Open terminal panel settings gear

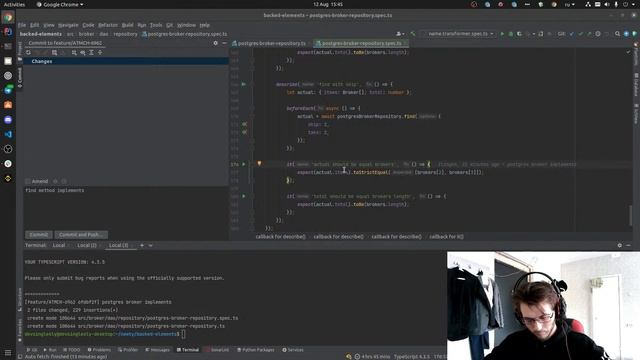(x=620, y=245)
